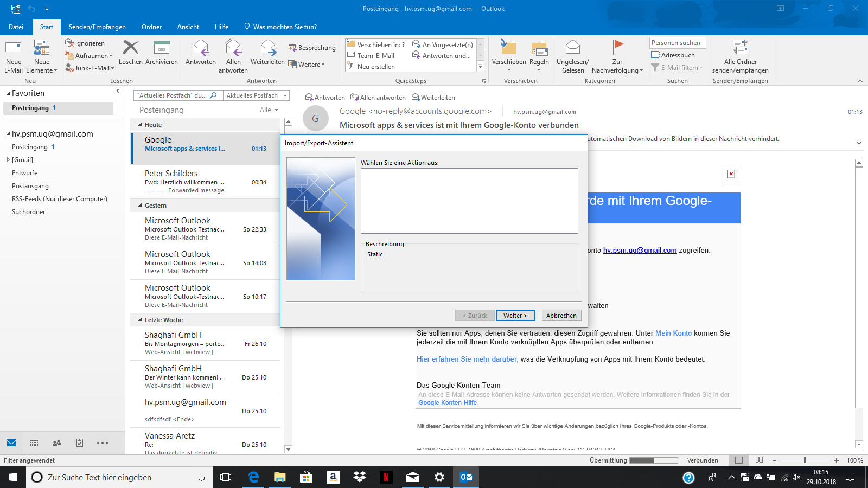Viewport: 868px width, 488px height.
Task: Follow the Mein Konto link
Action: point(673,333)
